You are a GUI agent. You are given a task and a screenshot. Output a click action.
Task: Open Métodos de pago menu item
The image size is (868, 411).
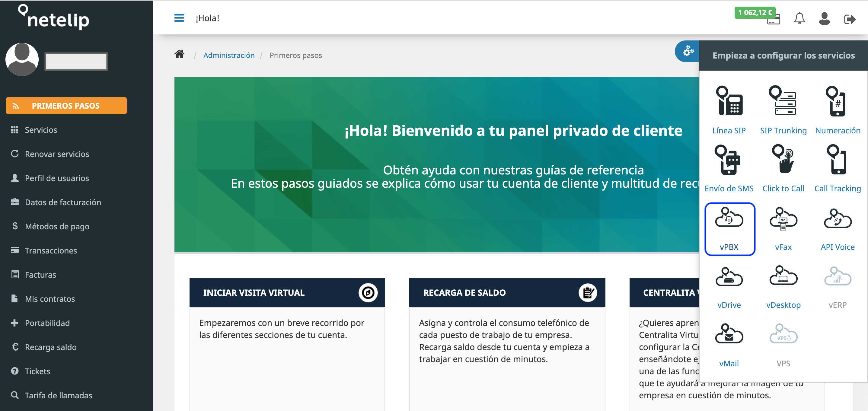50,226
